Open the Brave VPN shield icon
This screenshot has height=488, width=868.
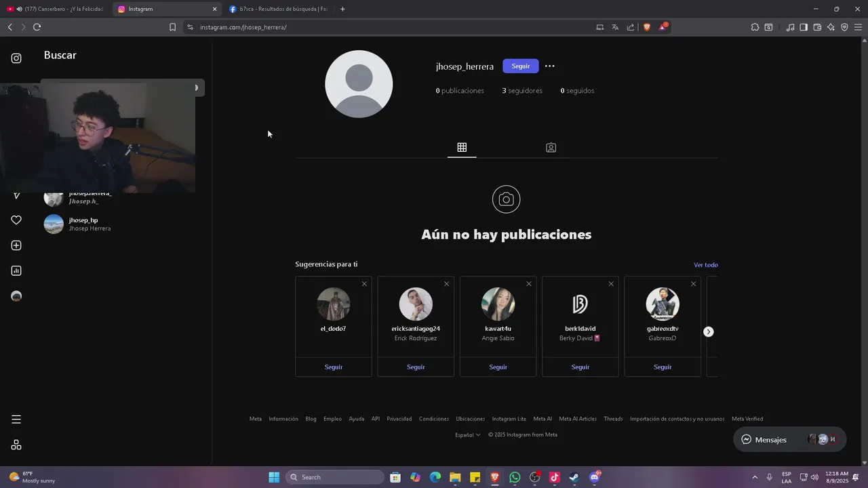click(844, 27)
